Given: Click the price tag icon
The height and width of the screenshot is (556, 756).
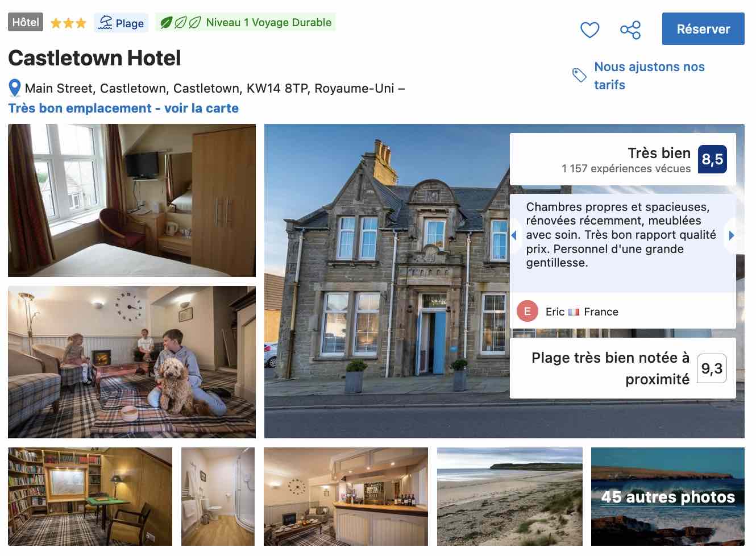Looking at the screenshot, I should tap(579, 75).
